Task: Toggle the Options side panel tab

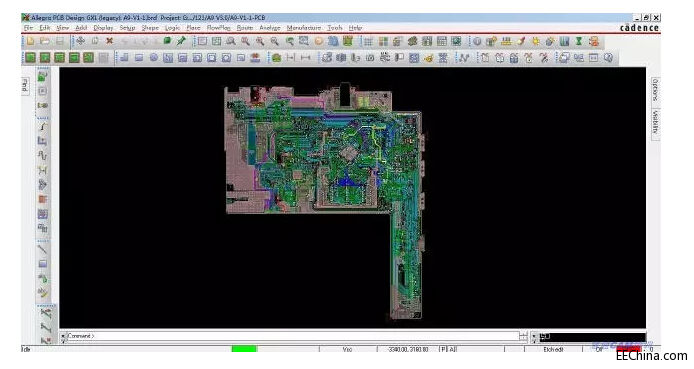Action: pyautogui.click(x=655, y=89)
